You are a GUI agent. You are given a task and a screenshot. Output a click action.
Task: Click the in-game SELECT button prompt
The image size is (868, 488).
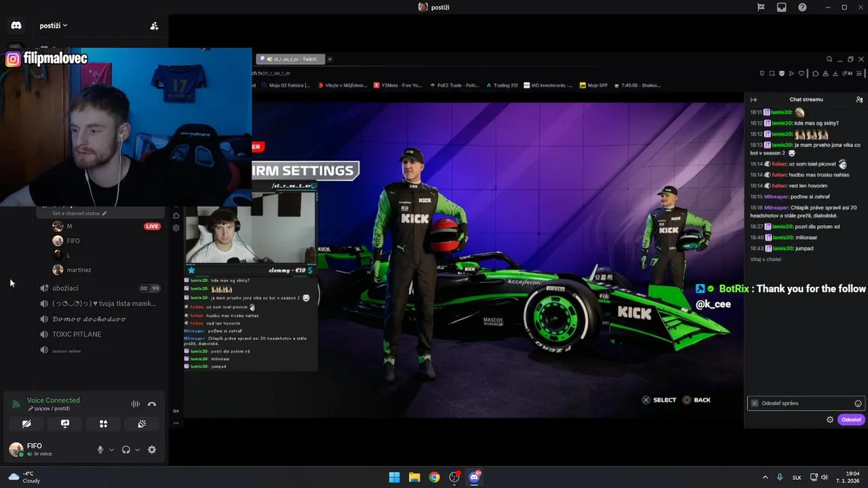(659, 400)
